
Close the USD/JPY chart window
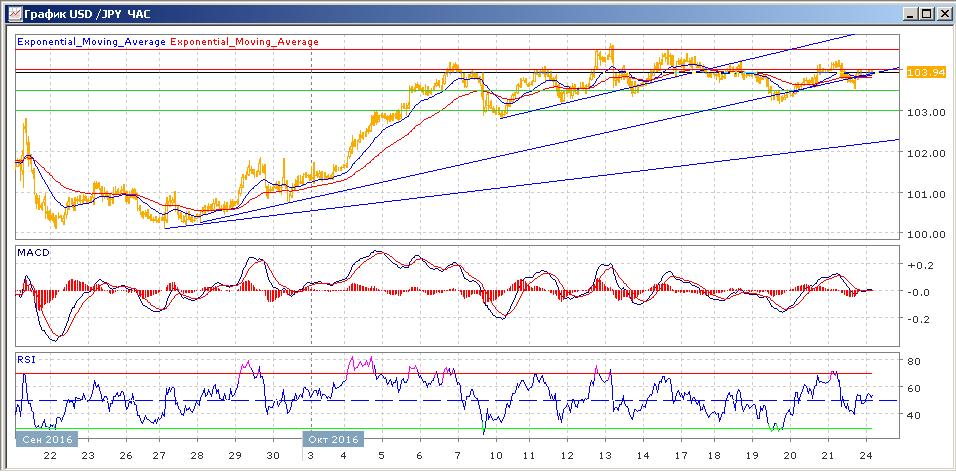coord(942,13)
